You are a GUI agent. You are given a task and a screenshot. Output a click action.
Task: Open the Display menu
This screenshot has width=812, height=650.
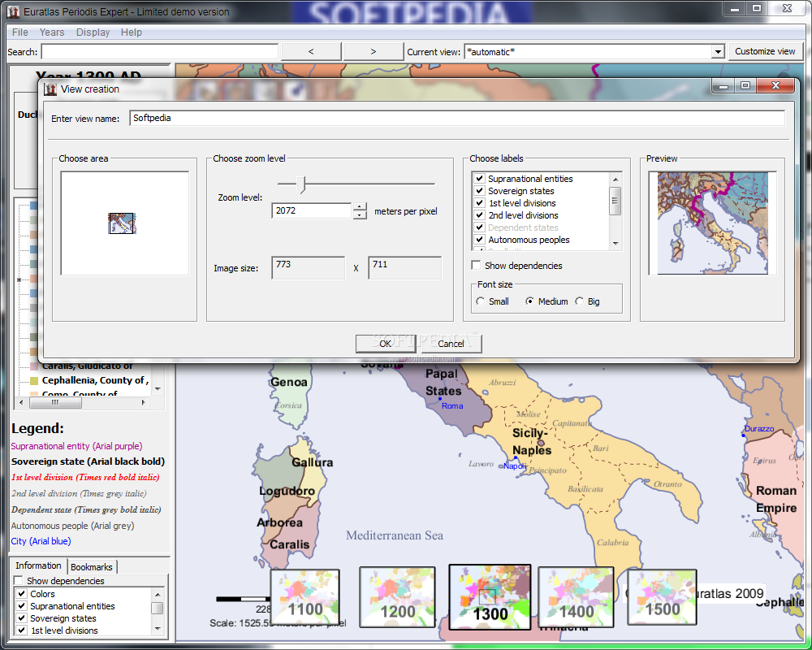pos(93,32)
